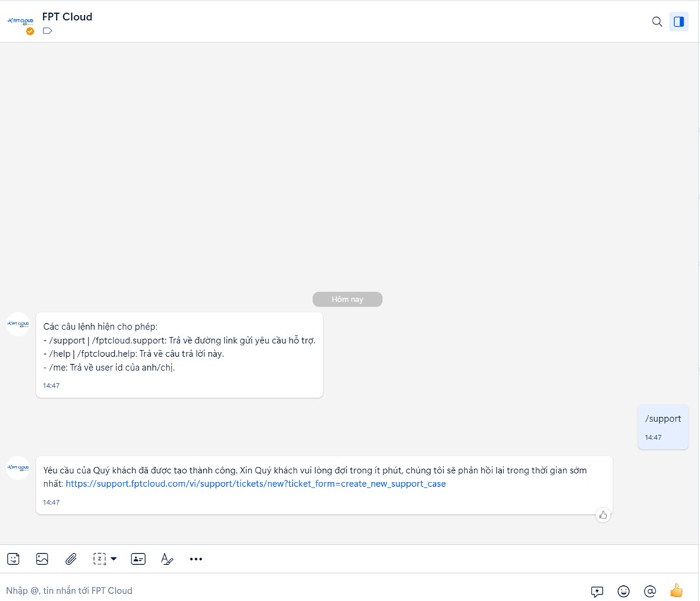The width and height of the screenshot is (700, 601).
Task: Click the message input field
Action: [287, 590]
